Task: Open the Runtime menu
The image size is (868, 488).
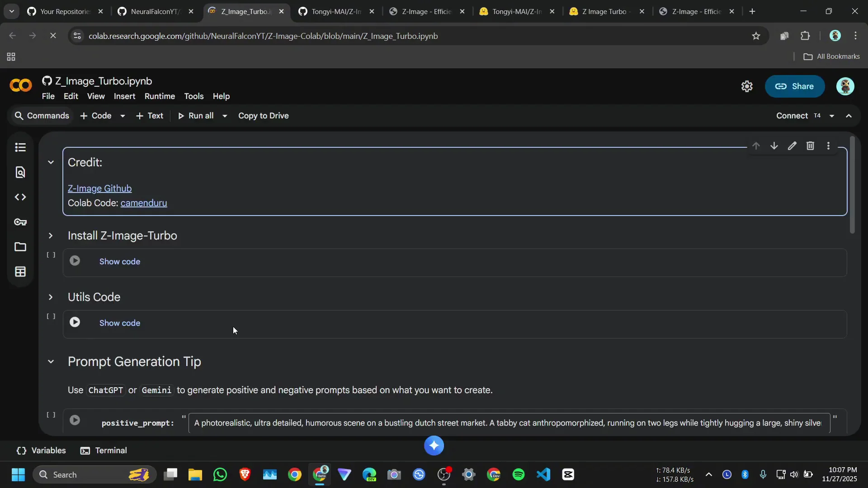Action: tap(159, 96)
